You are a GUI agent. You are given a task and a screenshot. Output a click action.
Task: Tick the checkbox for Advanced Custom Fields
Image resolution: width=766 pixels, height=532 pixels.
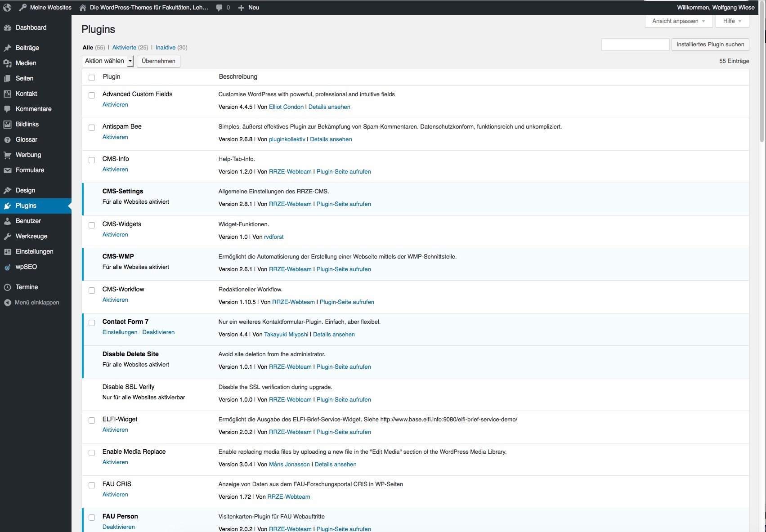tap(92, 95)
